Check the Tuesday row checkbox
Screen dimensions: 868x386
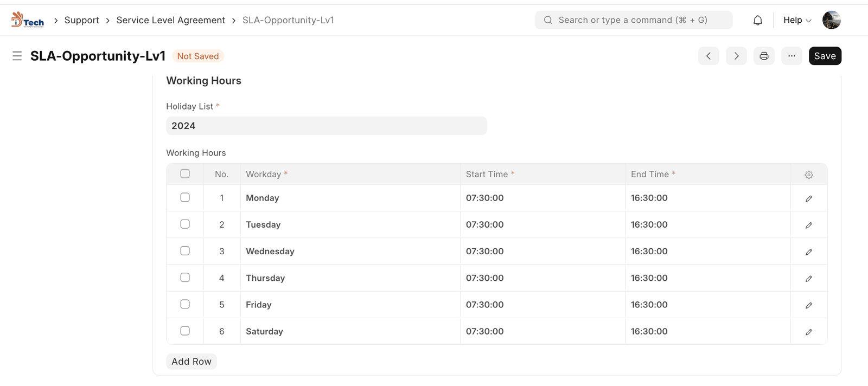(x=185, y=224)
